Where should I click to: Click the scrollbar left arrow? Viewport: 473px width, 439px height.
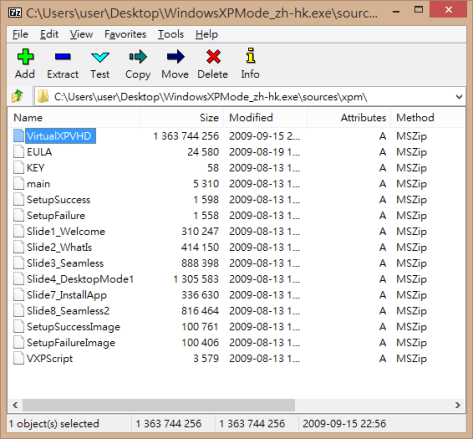pyautogui.click(x=15, y=405)
